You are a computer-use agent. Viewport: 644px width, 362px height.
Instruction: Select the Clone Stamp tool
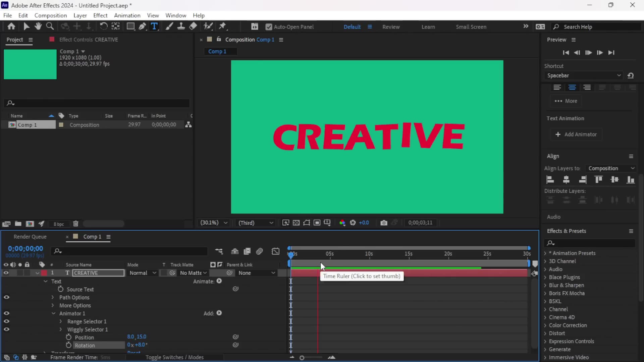pyautogui.click(x=181, y=26)
